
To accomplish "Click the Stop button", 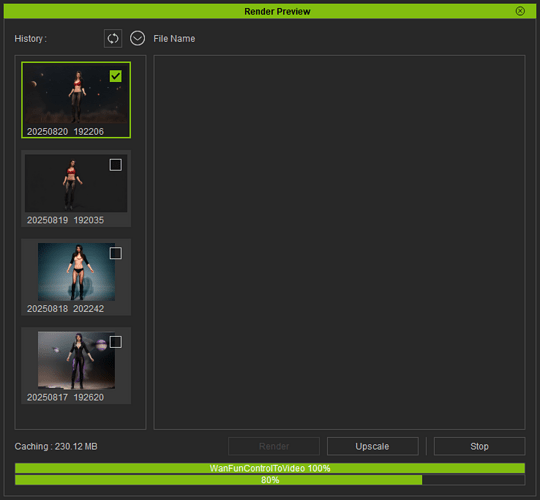I will coord(479,446).
